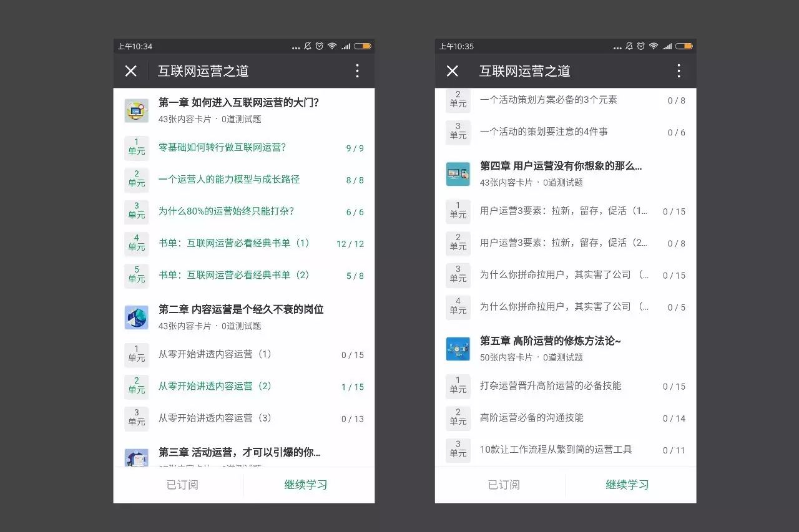
Task: Click the 9 / 9 progress count
Action: (355, 148)
